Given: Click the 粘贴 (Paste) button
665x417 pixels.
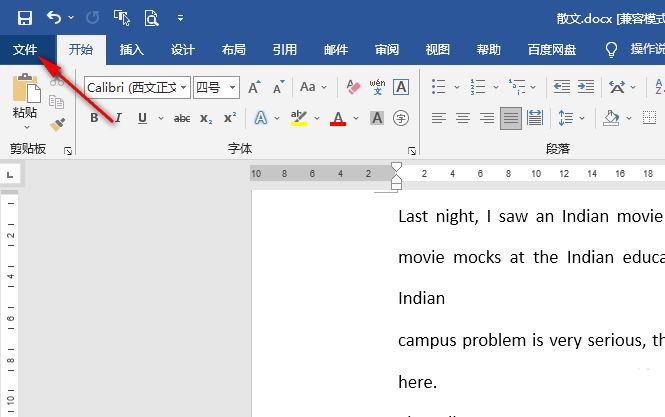Looking at the screenshot, I should tap(25, 95).
